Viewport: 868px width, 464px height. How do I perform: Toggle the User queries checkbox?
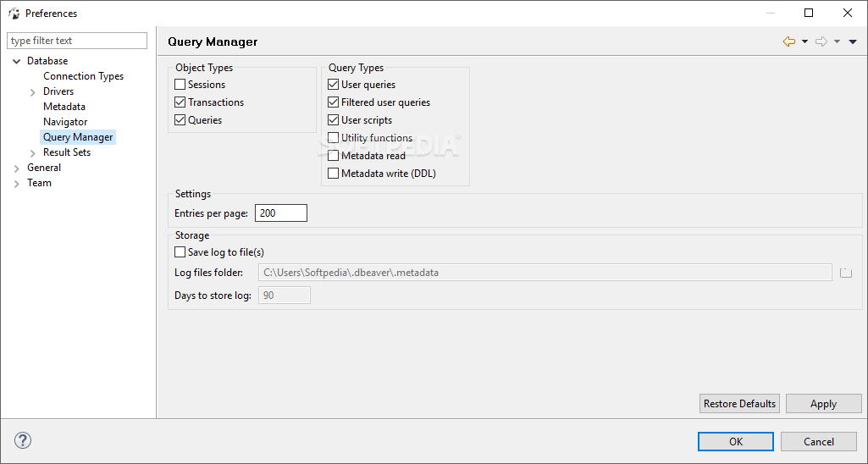pos(334,85)
